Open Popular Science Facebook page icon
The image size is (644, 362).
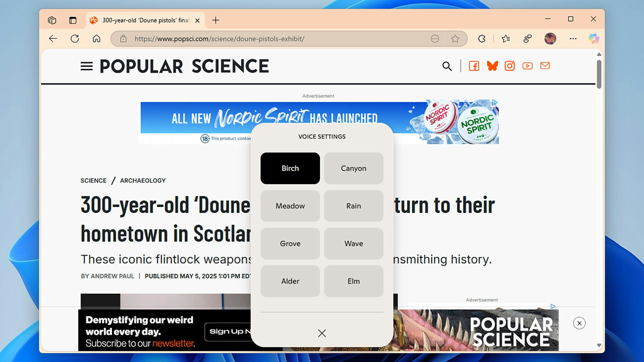point(474,66)
